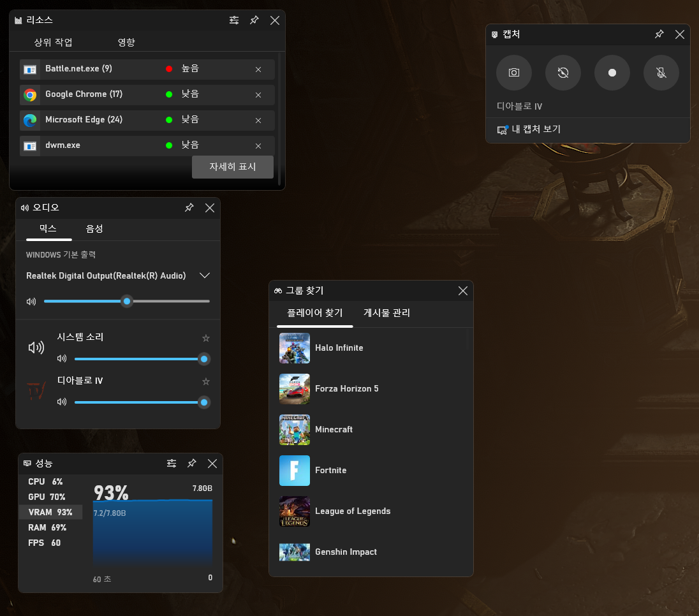Select the Google Chrome (17) row

pos(147,95)
